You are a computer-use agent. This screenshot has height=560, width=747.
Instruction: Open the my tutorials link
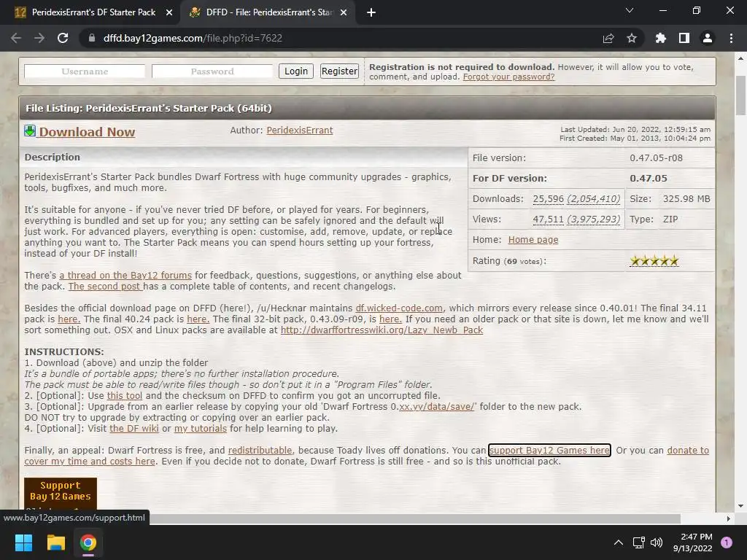[x=200, y=429]
